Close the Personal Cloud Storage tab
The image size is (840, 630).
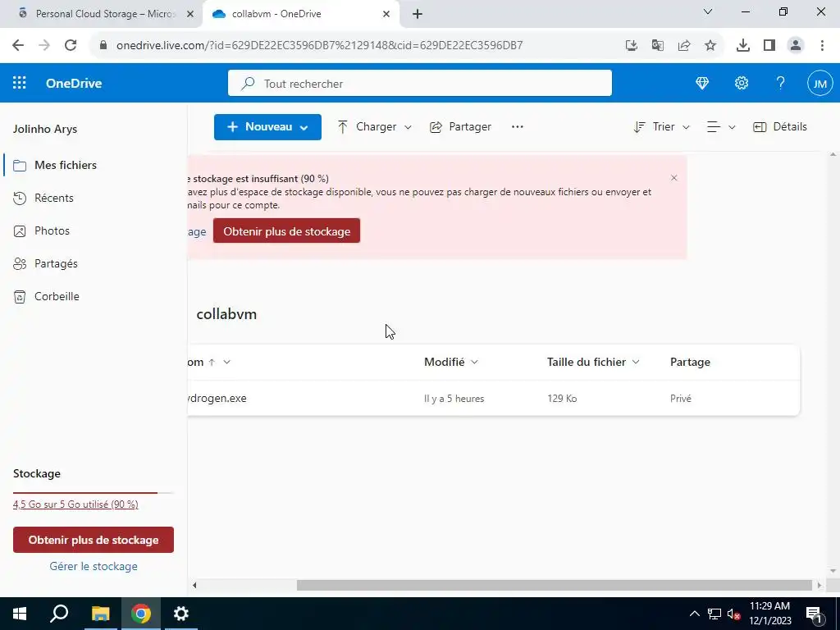[x=189, y=14]
